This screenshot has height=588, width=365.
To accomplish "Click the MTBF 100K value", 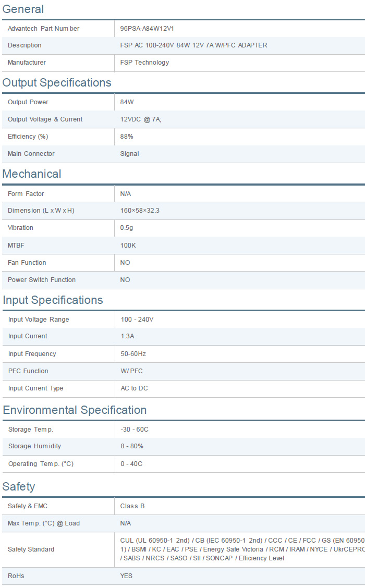I will click(x=128, y=246).
